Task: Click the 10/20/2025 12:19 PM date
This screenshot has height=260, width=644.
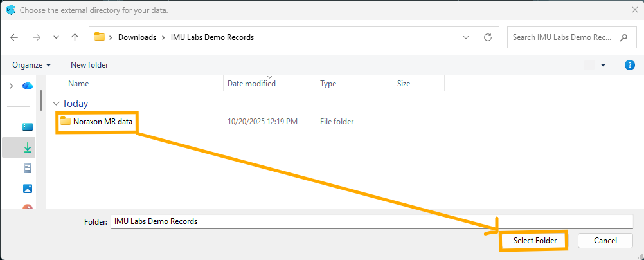Action: (x=263, y=122)
